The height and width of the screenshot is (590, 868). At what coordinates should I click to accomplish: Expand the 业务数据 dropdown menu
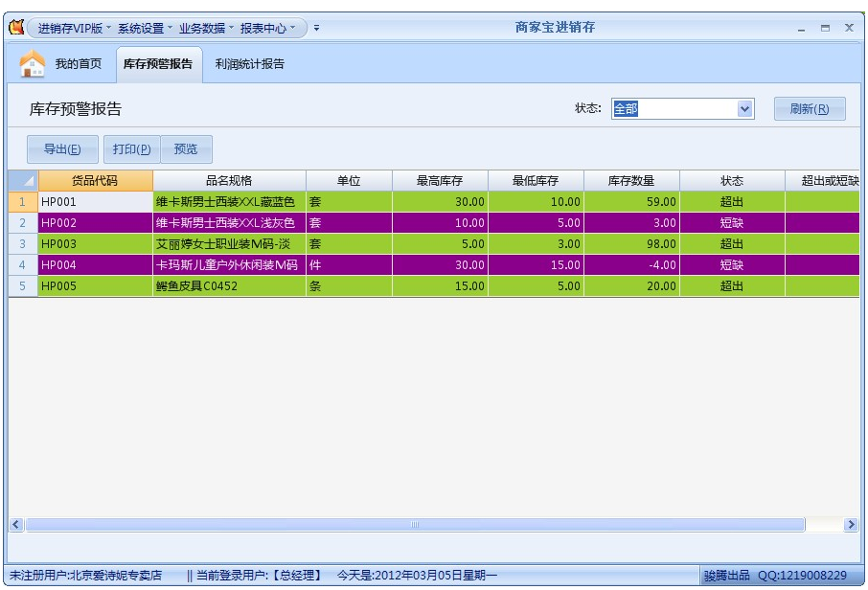[x=206, y=29]
